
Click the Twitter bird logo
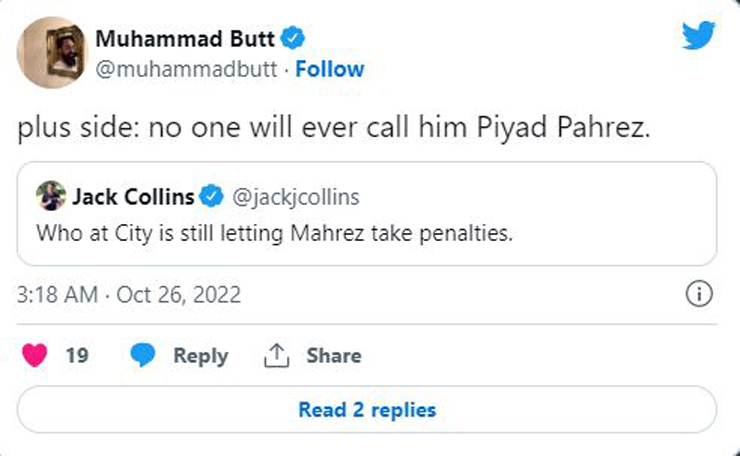(x=699, y=36)
